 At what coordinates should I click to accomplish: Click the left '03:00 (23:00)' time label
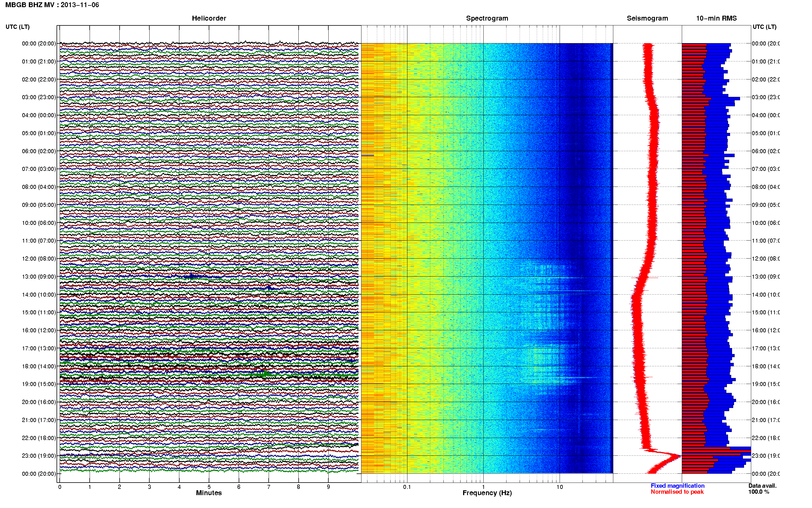pyautogui.click(x=39, y=97)
